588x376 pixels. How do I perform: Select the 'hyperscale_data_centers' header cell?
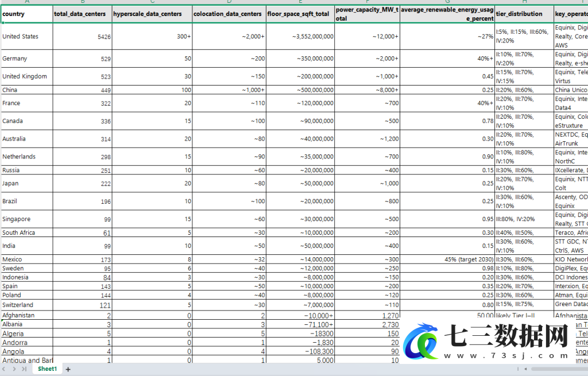[x=152, y=14]
